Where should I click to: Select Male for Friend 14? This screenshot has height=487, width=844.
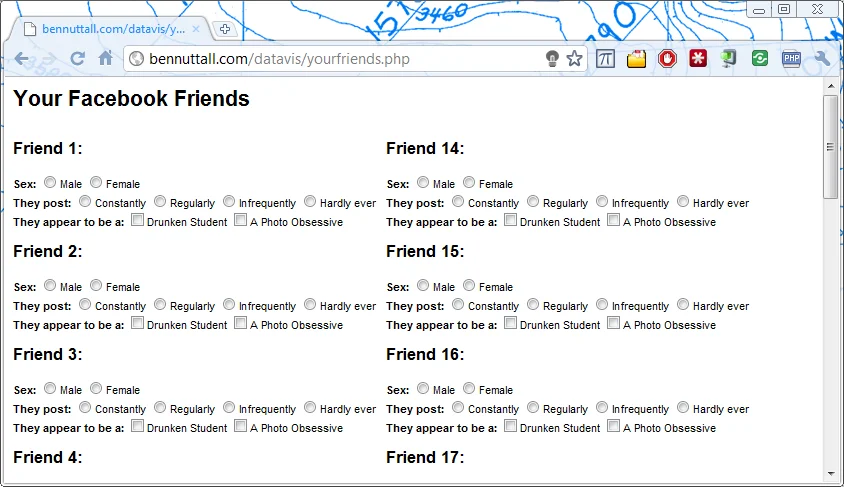click(x=423, y=182)
